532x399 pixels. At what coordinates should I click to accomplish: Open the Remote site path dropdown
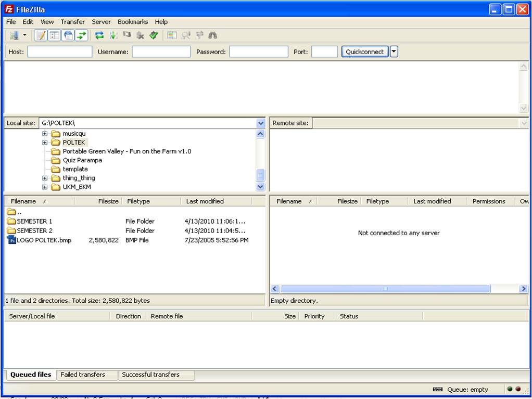[x=524, y=123]
